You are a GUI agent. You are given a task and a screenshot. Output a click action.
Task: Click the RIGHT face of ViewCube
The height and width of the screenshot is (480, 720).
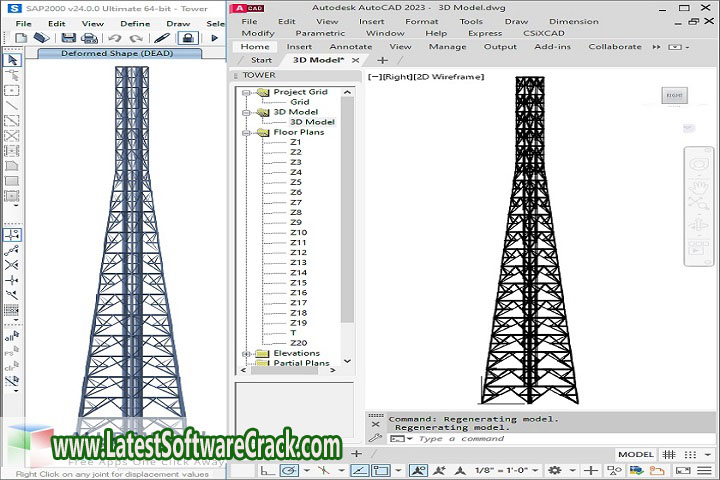tap(674, 96)
